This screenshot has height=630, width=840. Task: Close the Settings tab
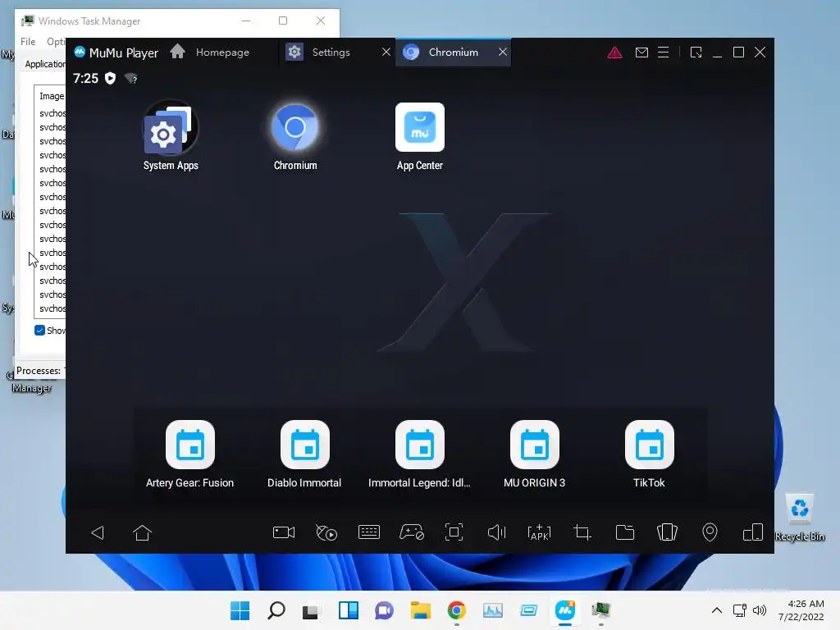[386, 52]
